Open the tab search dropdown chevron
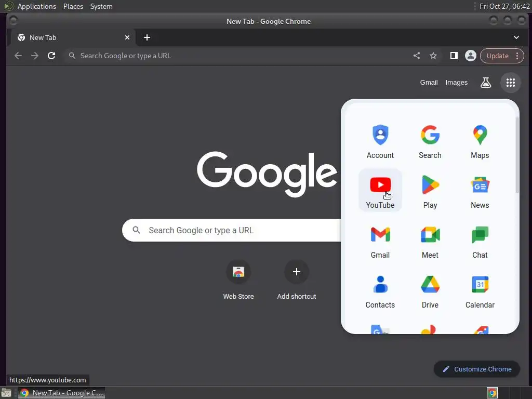The image size is (532, 399). coord(516,37)
